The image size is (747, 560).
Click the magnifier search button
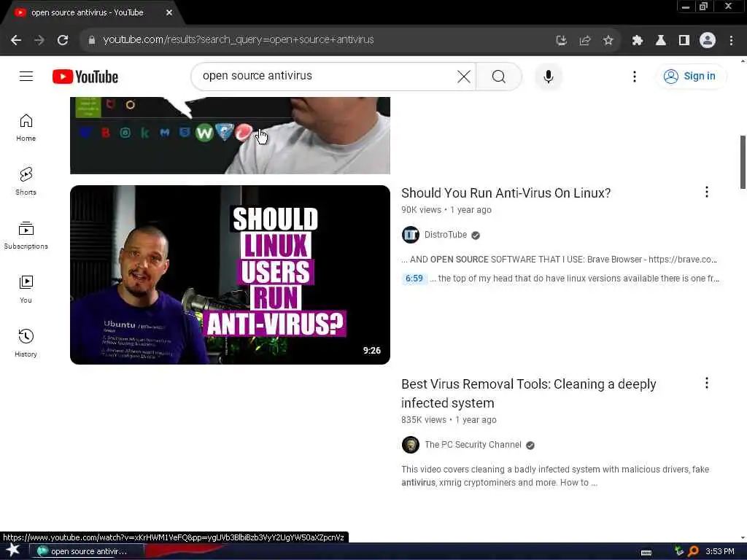pyautogui.click(x=499, y=76)
